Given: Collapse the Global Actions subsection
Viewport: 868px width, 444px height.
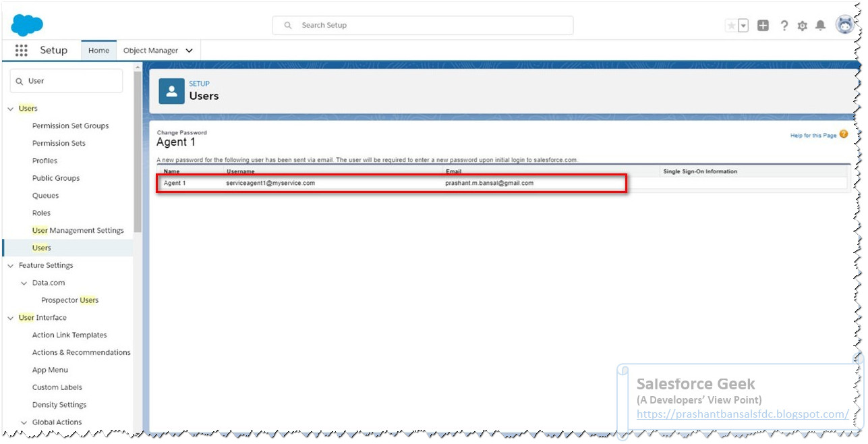Looking at the screenshot, I should pos(24,422).
